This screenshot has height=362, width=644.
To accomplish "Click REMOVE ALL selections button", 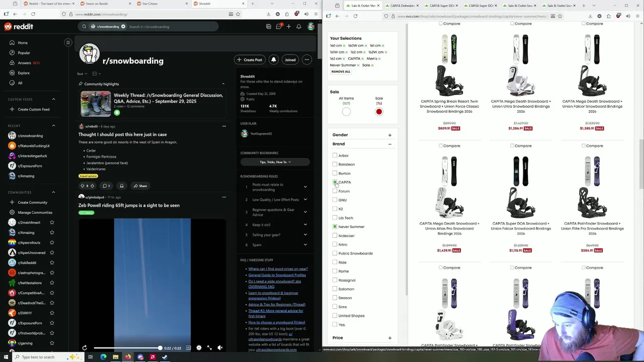I will point(341,71).
